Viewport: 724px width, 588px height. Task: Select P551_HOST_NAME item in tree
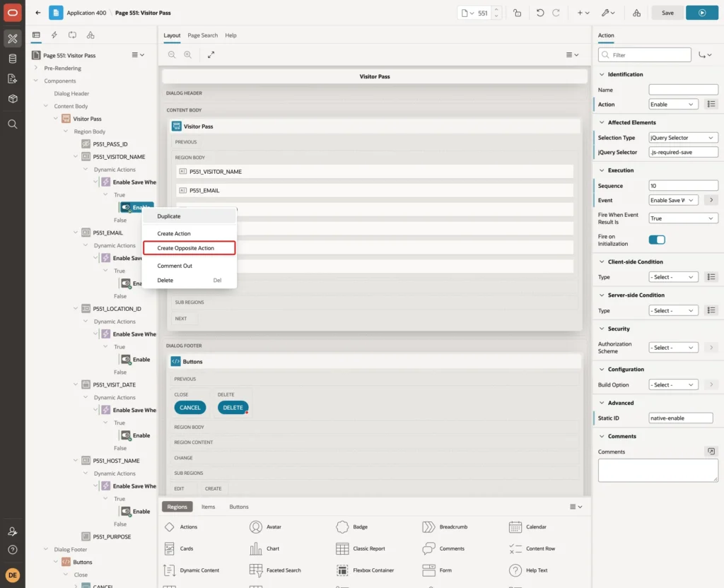coord(116,461)
